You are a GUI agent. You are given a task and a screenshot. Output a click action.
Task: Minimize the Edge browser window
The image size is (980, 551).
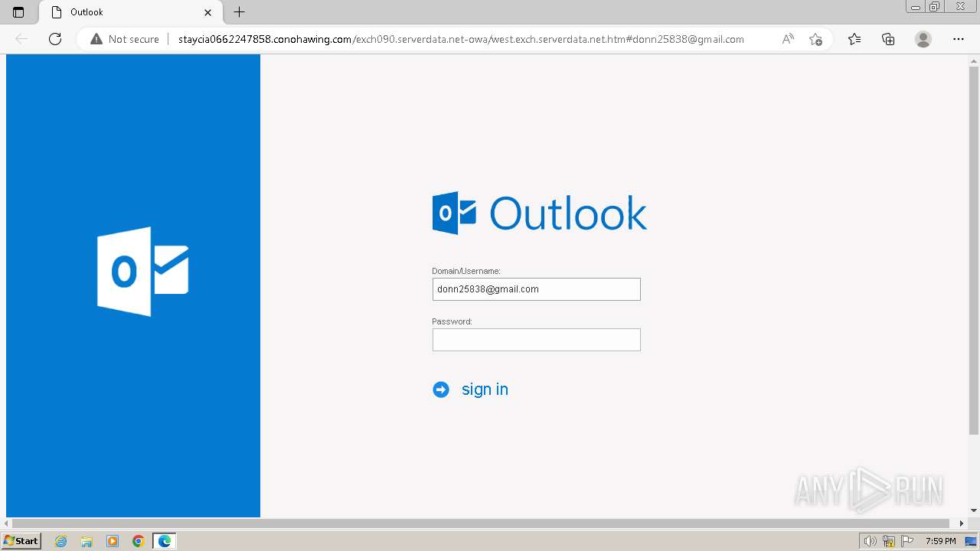(x=916, y=7)
